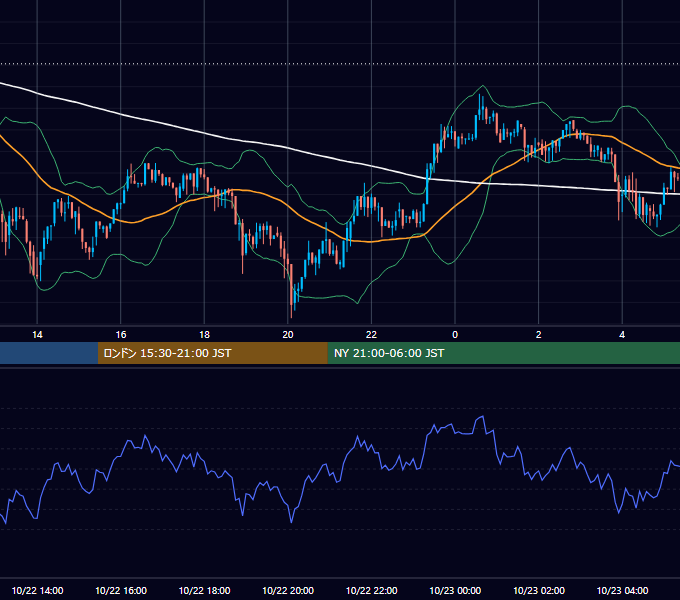
Task: Click the 2 hour label on price chart
Action: click(539, 335)
